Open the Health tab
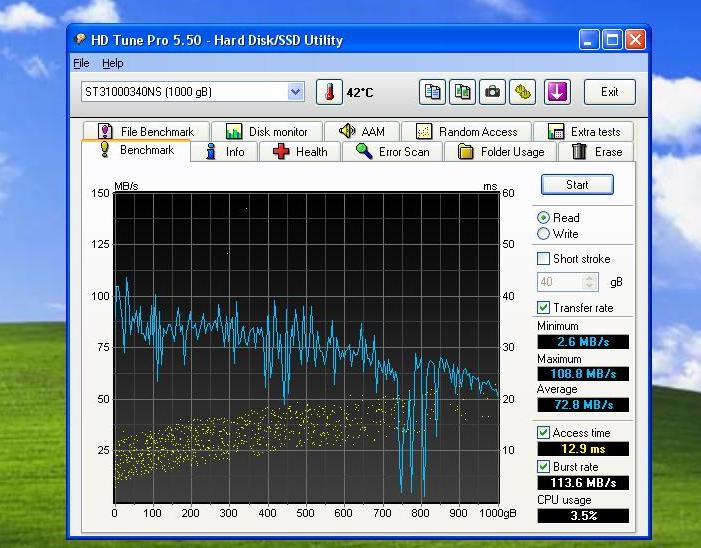 pyautogui.click(x=300, y=152)
